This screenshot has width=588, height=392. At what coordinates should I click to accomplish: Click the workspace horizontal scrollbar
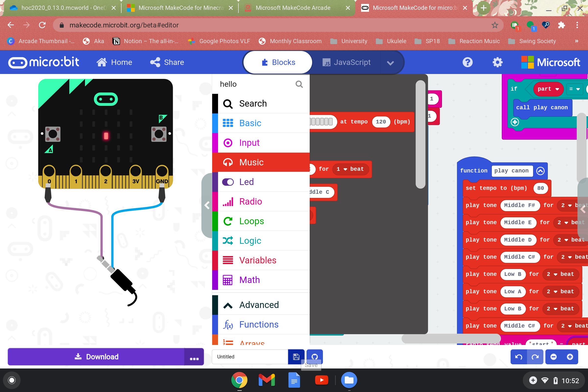coord(451,339)
